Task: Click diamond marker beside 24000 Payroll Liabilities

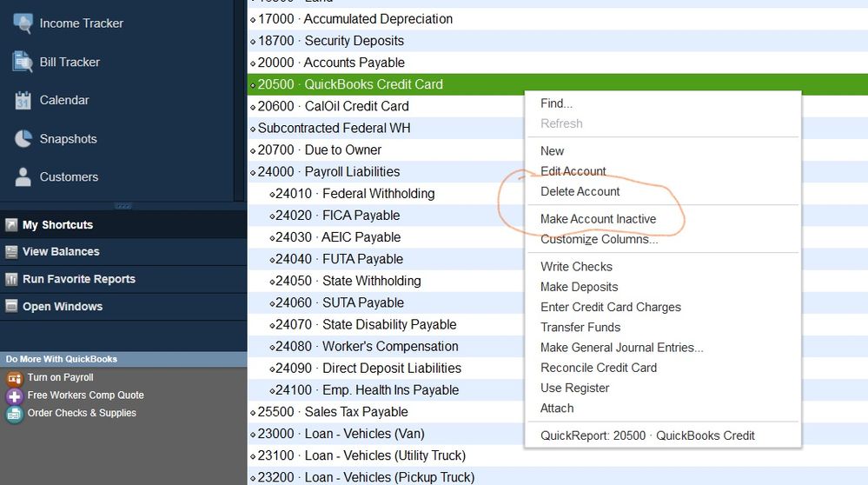Action: [253, 173]
